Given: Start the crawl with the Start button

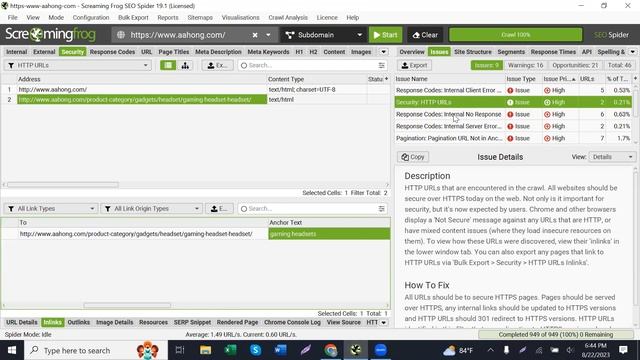Looking at the screenshot, I should click(385, 35).
